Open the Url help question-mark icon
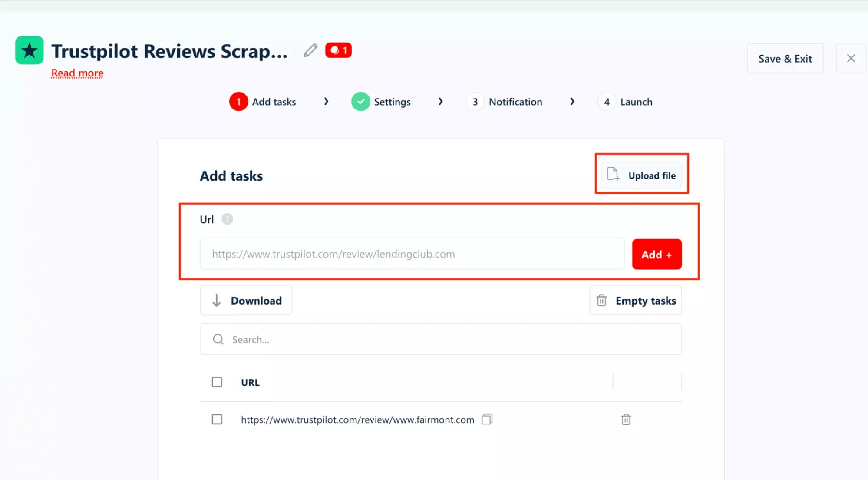The height and width of the screenshot is (480, 868). tap(227, 219)
